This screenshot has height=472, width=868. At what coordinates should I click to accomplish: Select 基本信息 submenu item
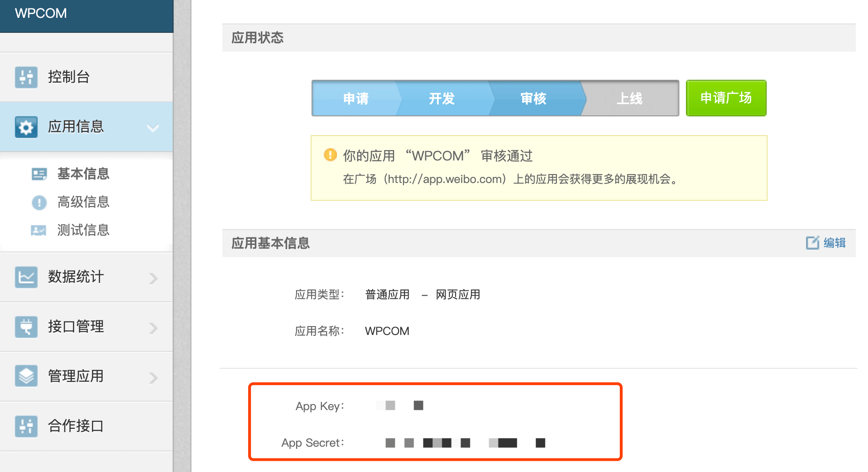(84, 174)
